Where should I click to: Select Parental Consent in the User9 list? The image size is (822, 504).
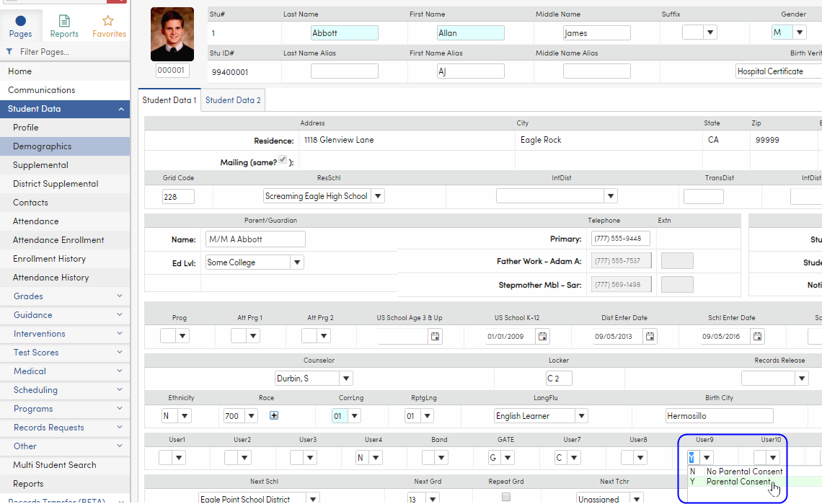738,481
